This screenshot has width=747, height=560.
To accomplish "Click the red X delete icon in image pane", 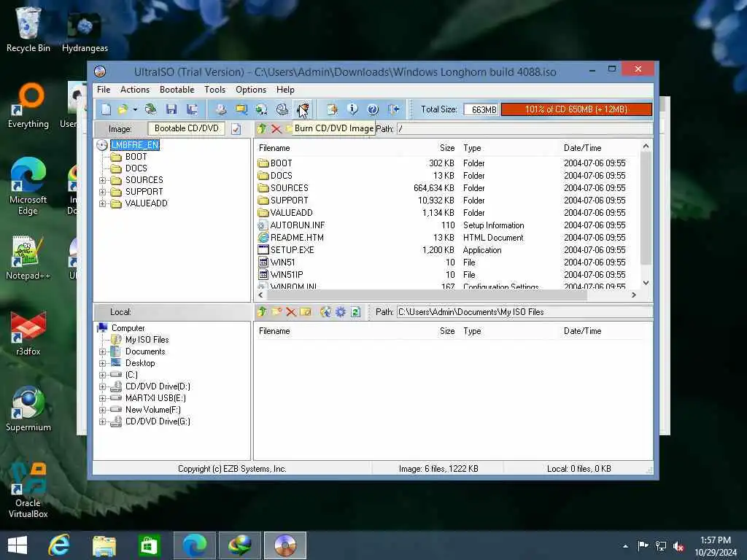I will tap(276, 128).
